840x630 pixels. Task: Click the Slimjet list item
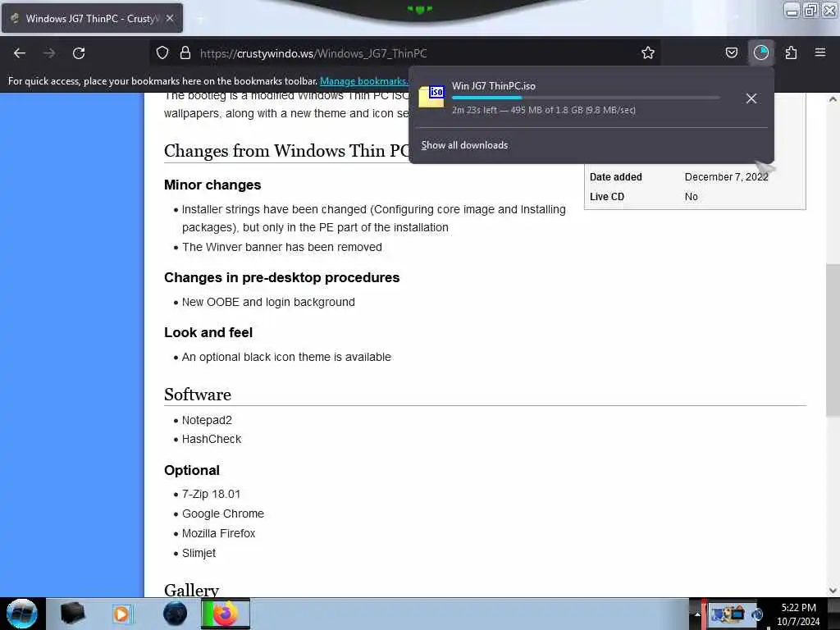pyautogui.click(x=199, y=554)
